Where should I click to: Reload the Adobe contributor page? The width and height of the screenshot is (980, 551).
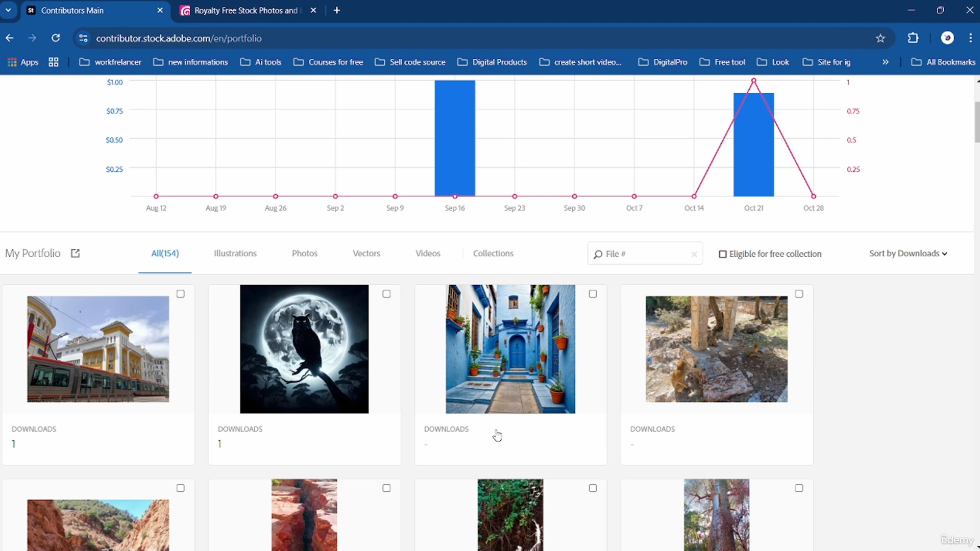56,38
